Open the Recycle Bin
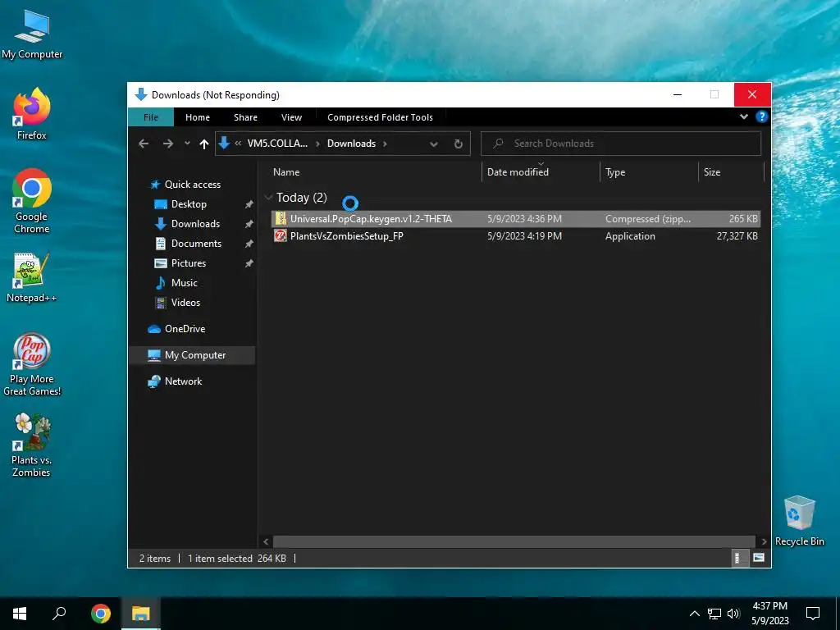Image resolution: width=840 pixels, height=630 pixels. click(799, 521)
